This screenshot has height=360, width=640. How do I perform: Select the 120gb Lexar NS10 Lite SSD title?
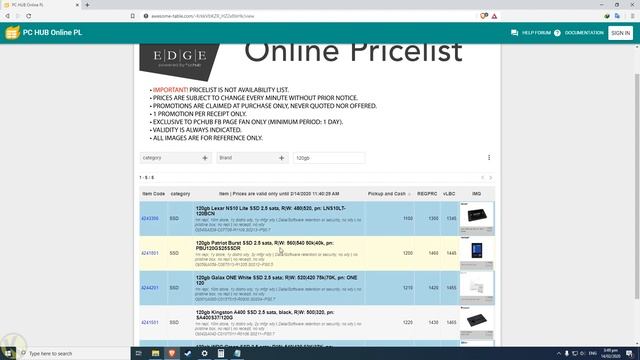click(271, 211)
